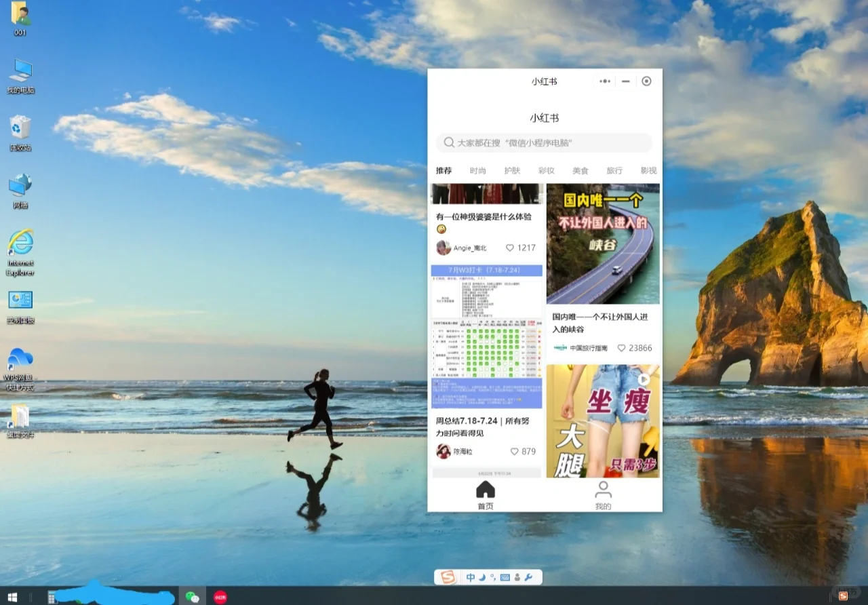Select the 控制面板 desktop icon
Screen dimensions: 868x605
pyautogui.click(x=20, y=307)
